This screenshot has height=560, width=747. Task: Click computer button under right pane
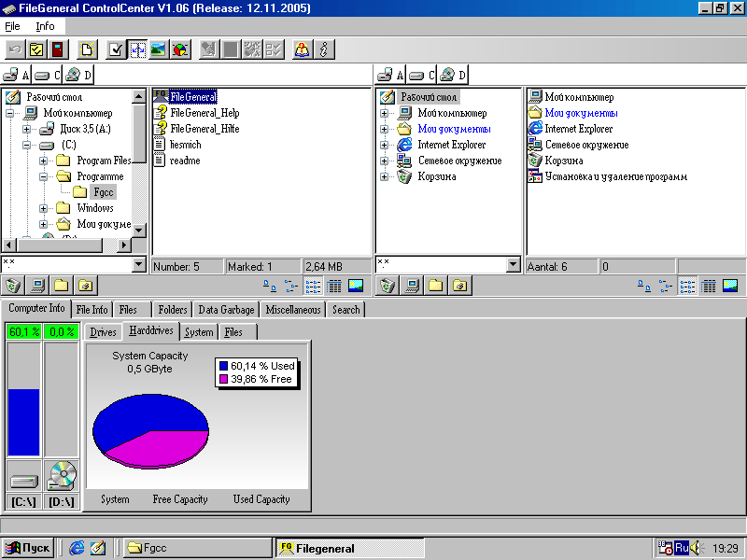click(x=412, y=286)
